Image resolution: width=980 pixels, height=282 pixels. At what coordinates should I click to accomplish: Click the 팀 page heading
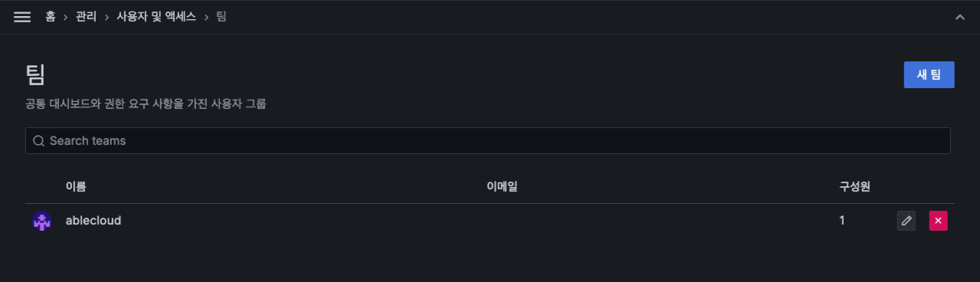point(35,75)
